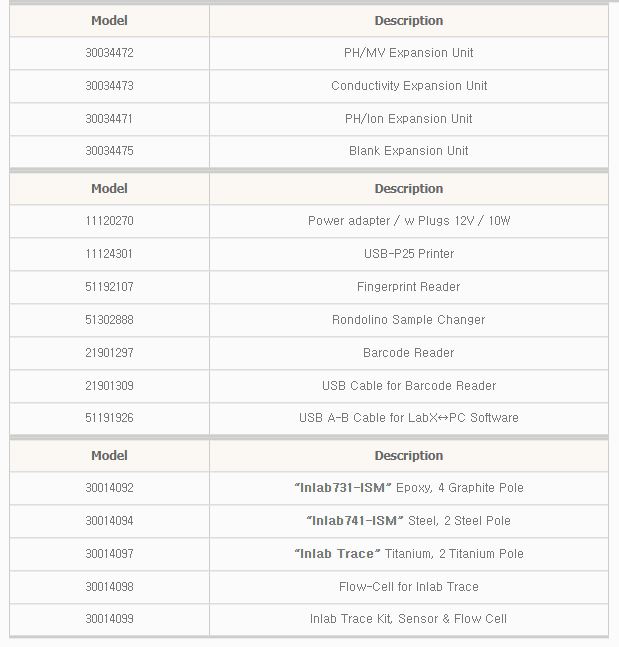Image resolution: width=619 pixels, height=647 pixels.
Task: Click the Inlab Trace Titanium description
Action: click(x=408, y=554)
